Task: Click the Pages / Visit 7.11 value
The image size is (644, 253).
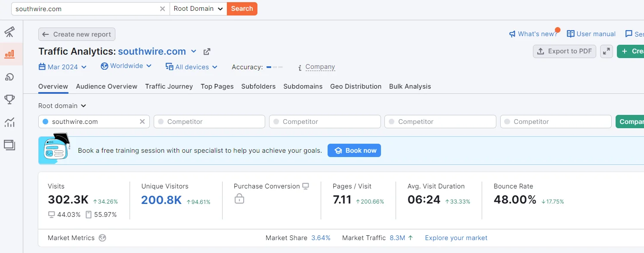Action: click(342, 200)
